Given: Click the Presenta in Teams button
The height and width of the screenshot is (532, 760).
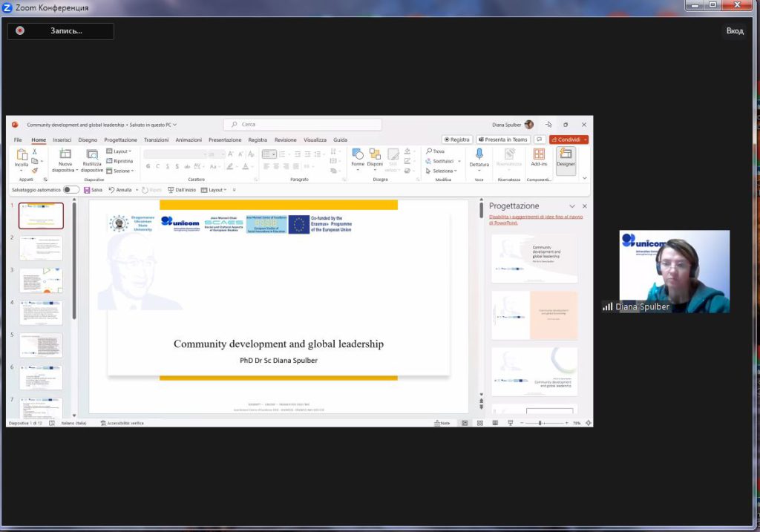Looking at the screenshot, I should [503, 139].
